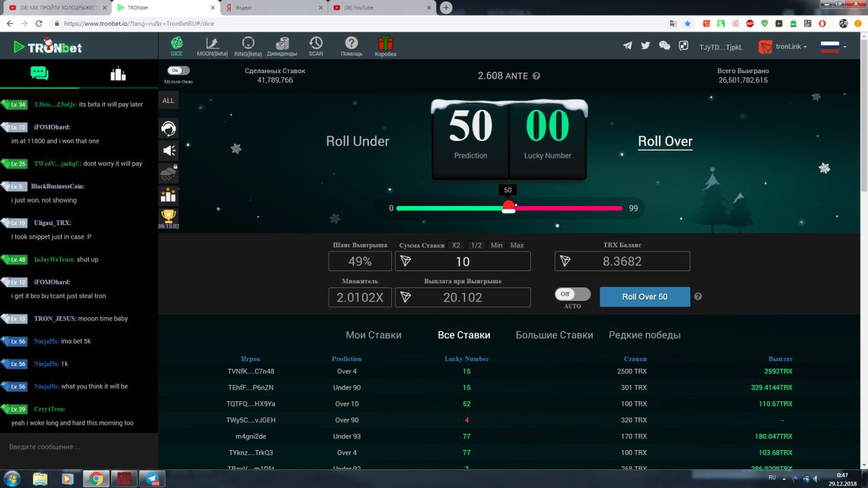Open Dota 2 from the taskbar

tap(124, 479)
